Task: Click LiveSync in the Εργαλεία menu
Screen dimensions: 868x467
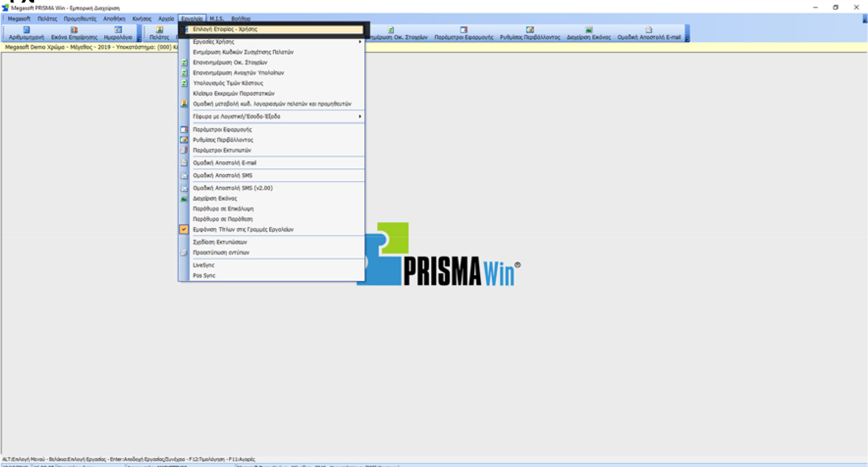Action: click(204, 265)
